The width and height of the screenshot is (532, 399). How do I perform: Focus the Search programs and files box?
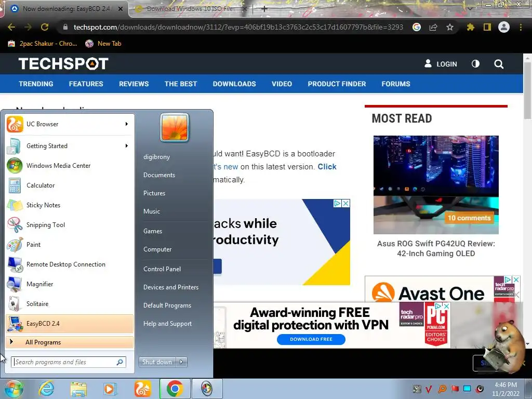pyautogui.click(x=69, y=362)
